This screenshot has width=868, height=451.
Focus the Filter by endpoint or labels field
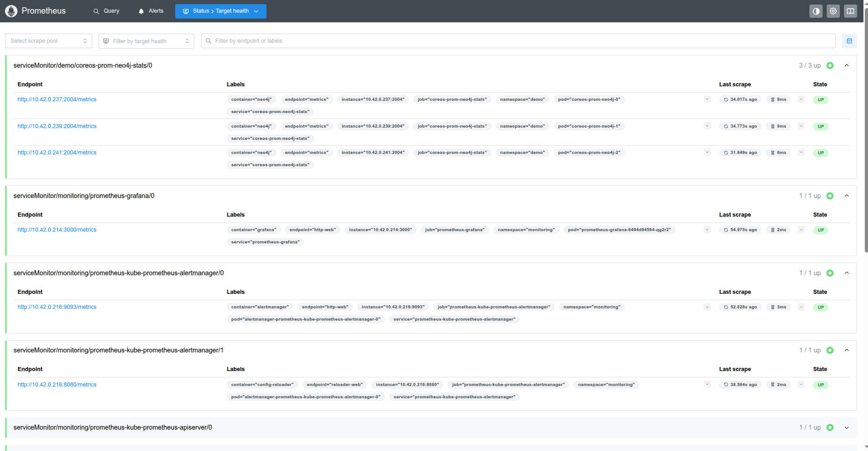[518, 41]
